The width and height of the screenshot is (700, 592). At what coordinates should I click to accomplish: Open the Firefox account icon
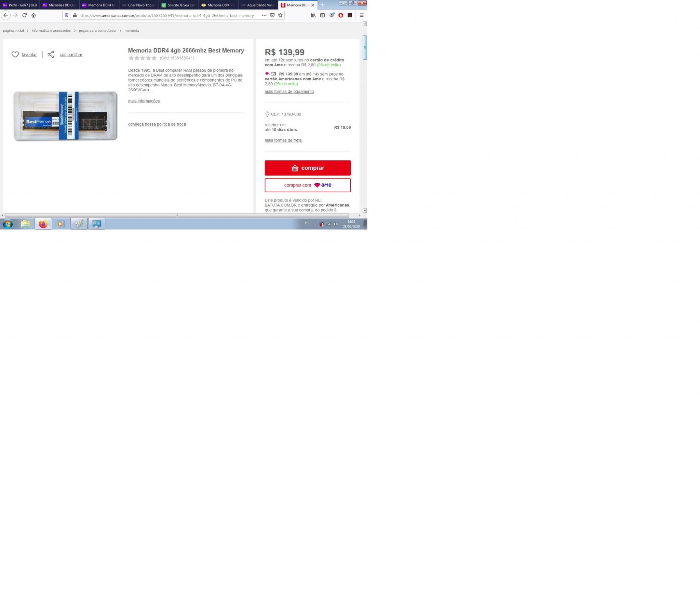pyautogui.click(x=332, y=15)
